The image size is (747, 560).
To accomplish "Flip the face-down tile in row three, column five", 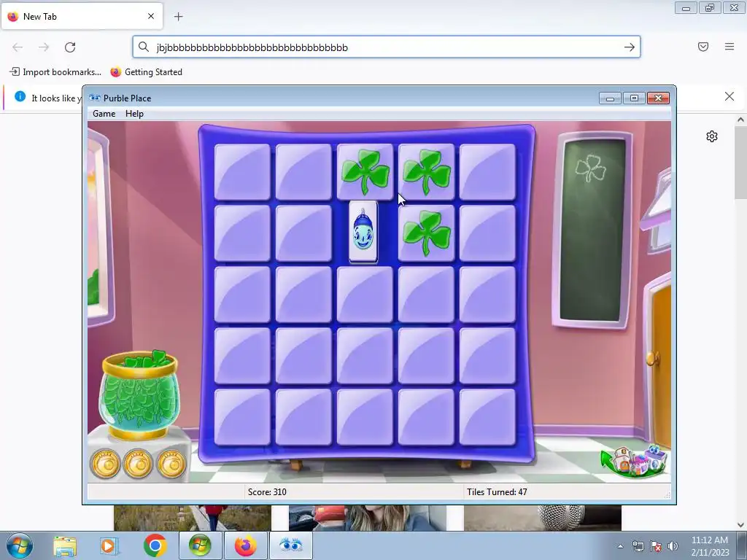I will pyautogui.click(x=487, y=295).
